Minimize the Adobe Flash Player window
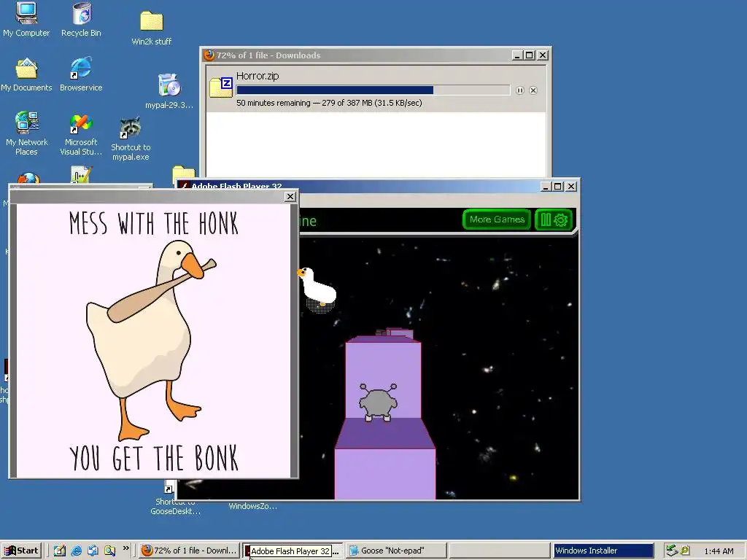Viewport: 747px width, 560px height. [546, 186]
